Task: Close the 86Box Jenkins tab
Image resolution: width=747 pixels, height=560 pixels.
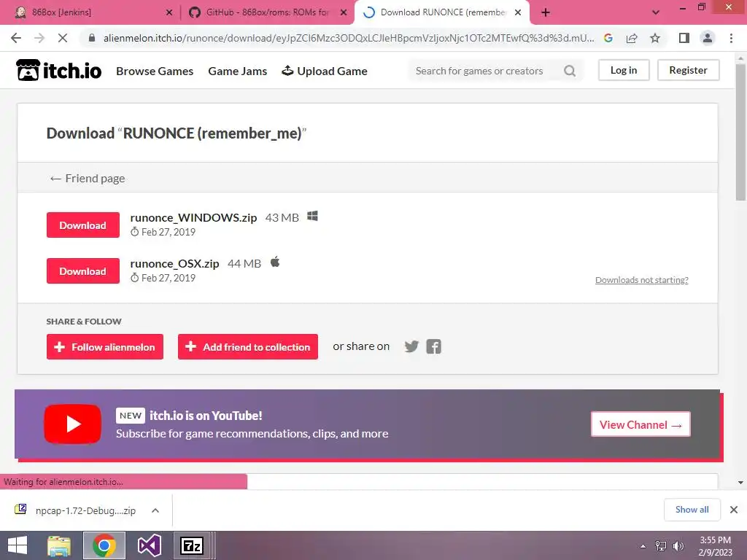Action: pyautogui.click(x=169, y=12)
